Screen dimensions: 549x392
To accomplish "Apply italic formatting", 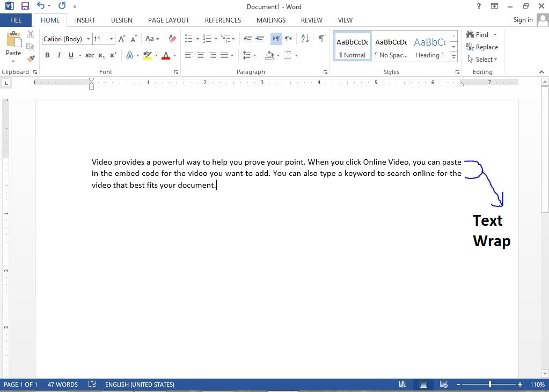I will click(x=58, y=55).
